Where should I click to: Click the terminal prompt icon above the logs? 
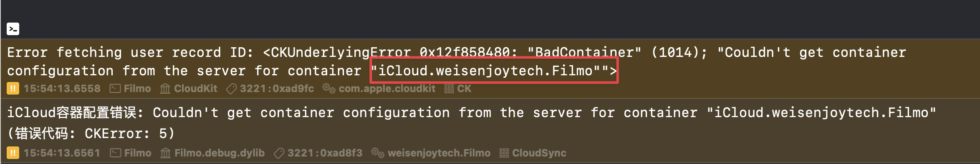(13, 29)
